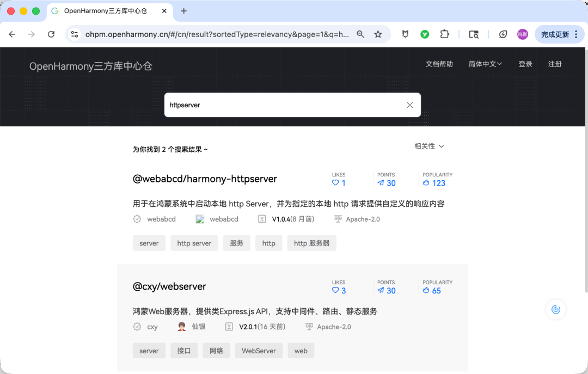Viewport: 588px width, 374px height.
Task: Go back to previous page
Action: 12,34
